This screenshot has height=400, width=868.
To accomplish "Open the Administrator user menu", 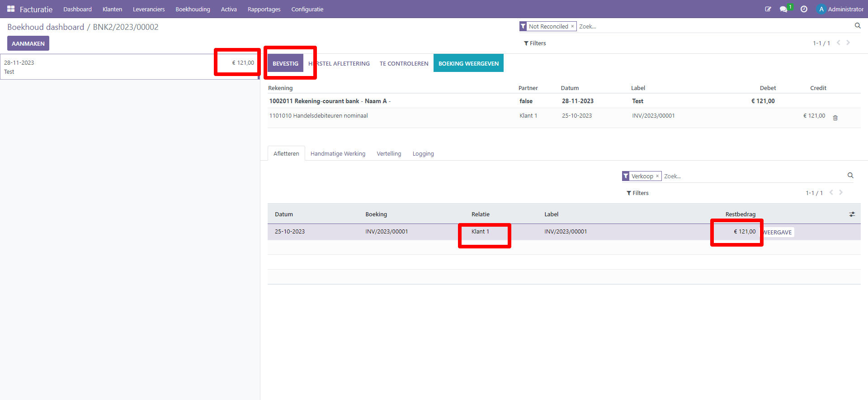I will pyautogui.click(x=840, y=9).
